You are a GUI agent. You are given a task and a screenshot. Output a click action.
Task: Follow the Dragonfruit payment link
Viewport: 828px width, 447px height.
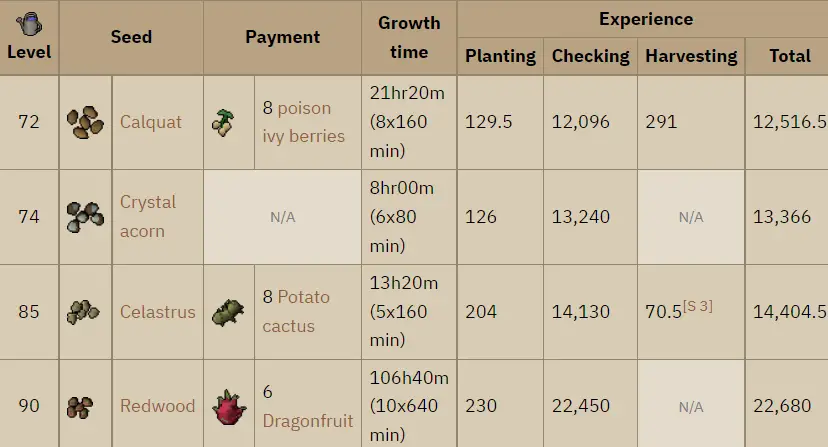[308, 421]
